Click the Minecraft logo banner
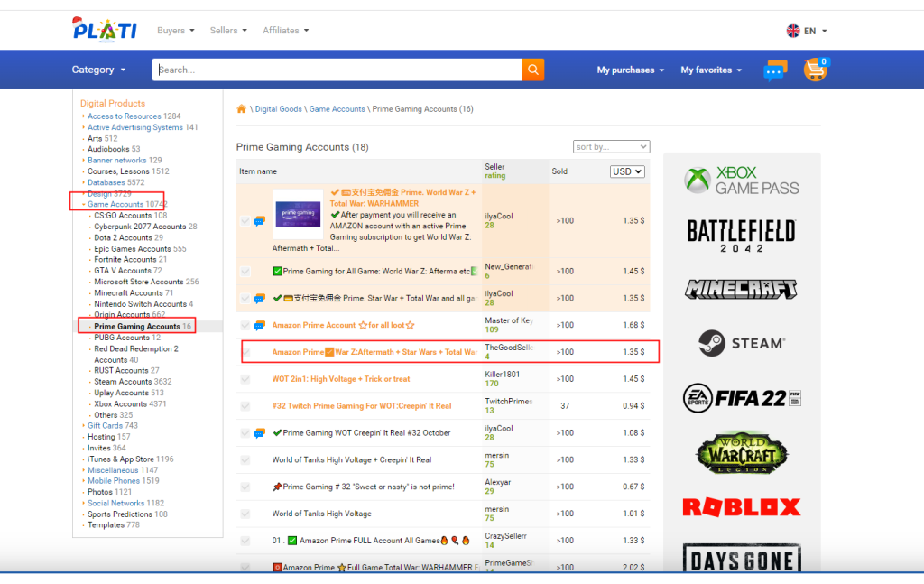The width and height of the screenshot is (924, 584). coord(742,289)
